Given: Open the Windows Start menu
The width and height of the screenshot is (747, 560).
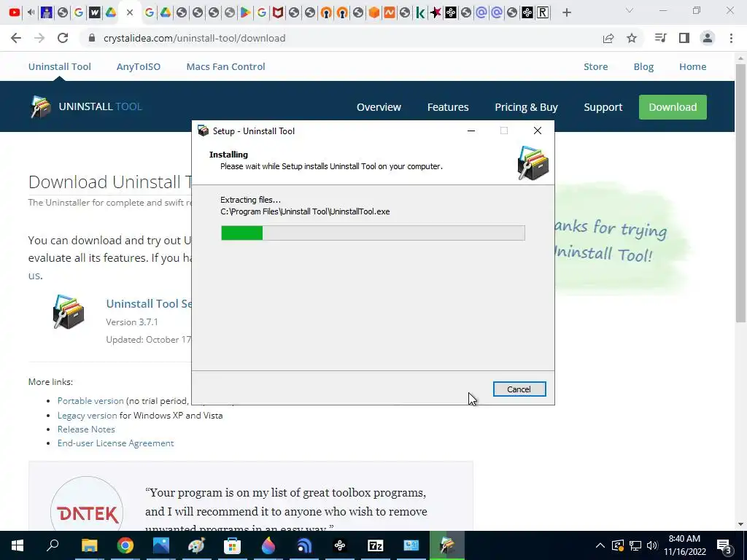Looking at the screenshot, I should point(18,545).
